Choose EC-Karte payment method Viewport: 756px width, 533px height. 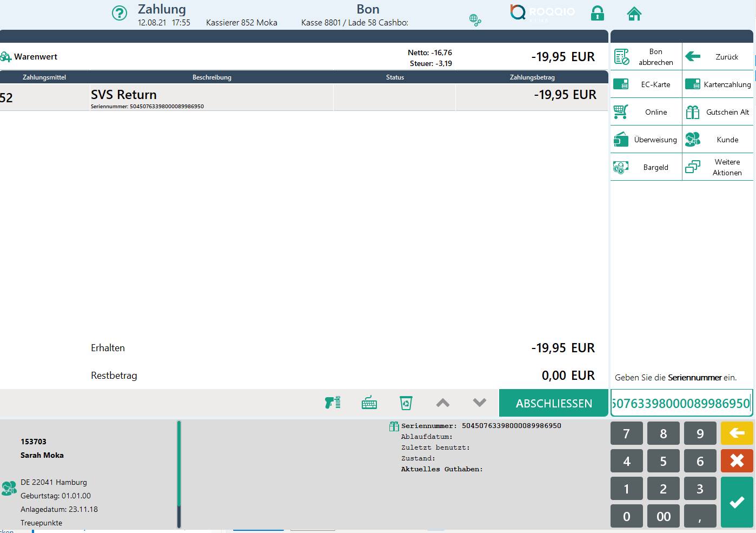click(646, 84)
